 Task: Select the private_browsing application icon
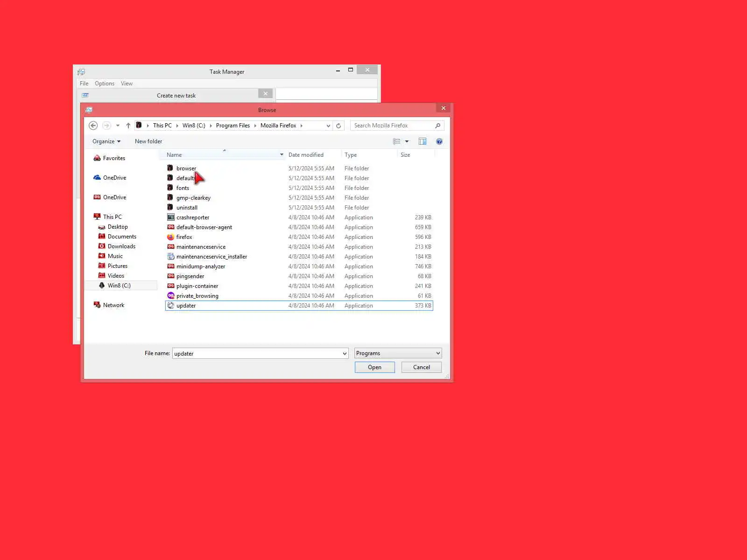170,296
